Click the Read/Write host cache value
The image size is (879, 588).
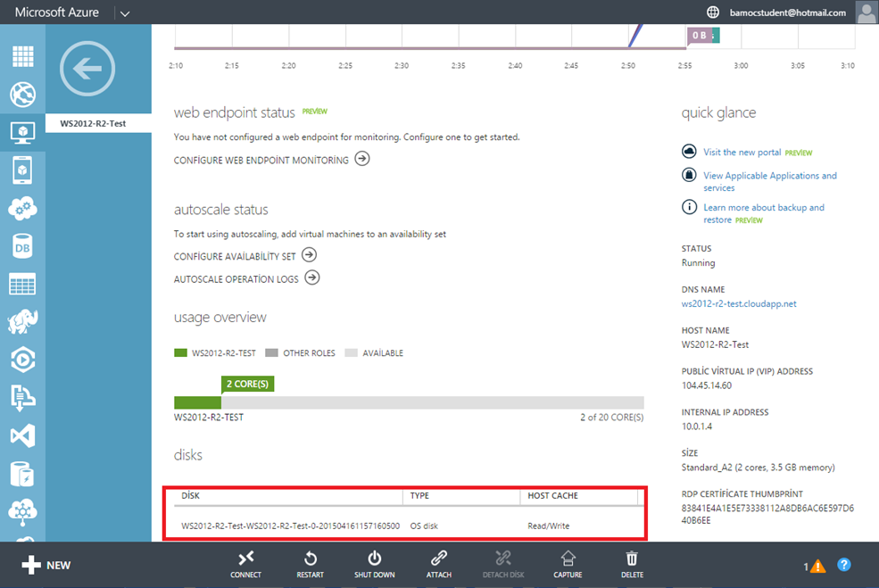(x=548, y=526)
